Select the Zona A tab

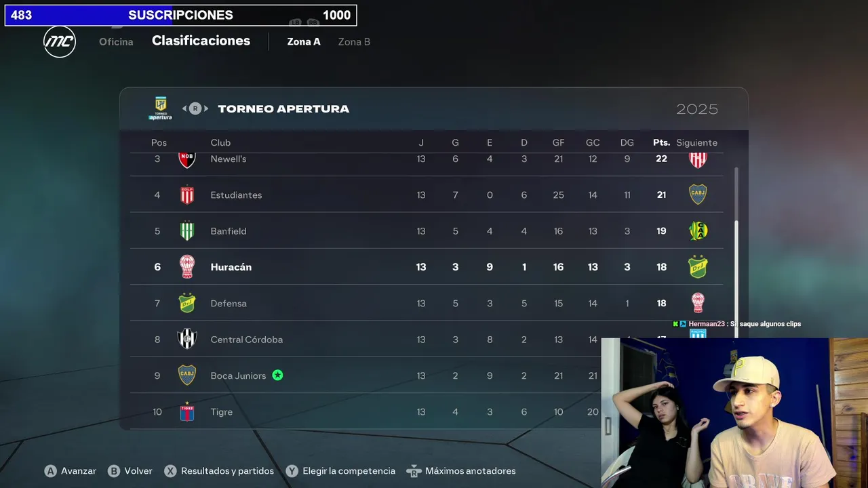(x=304, y=41)
